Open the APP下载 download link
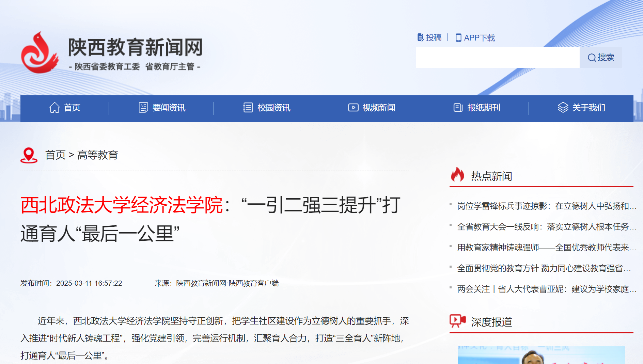This screenshot has height=364, width=643. click(475, 37)
